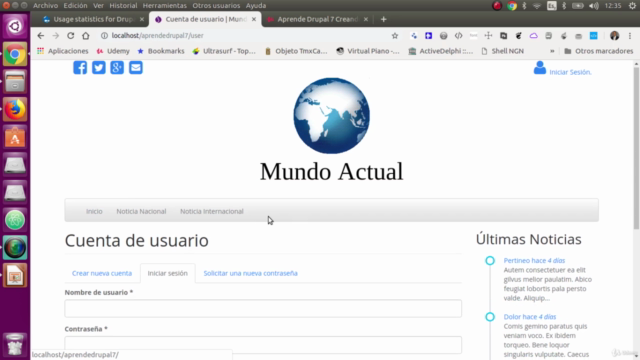This screenshot has height=360, width=640.
Task: Open a new browser tab with plus
Action: [x=383, y=19]
